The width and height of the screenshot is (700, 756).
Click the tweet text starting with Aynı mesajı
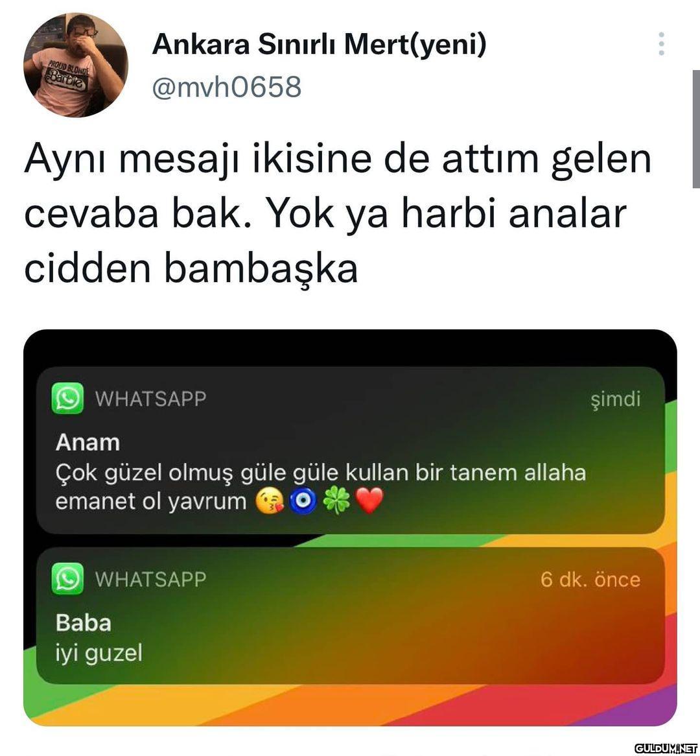pyautogui.click(x=338, y=213)
